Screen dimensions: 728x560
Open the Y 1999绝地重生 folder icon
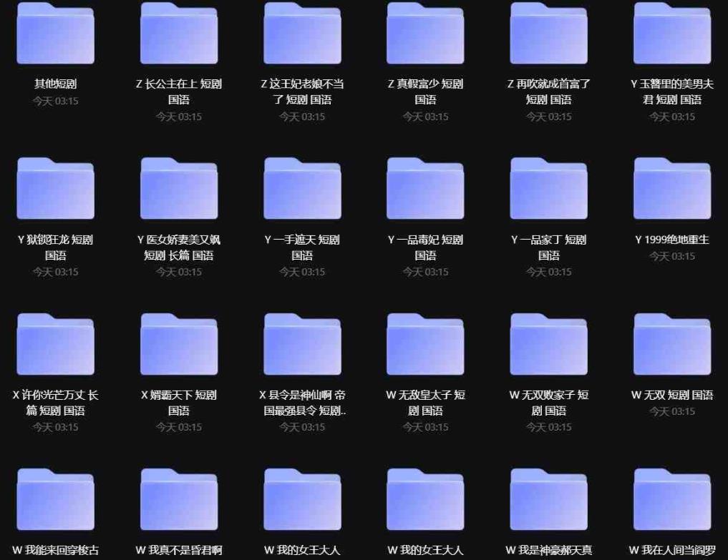[672, 189]
